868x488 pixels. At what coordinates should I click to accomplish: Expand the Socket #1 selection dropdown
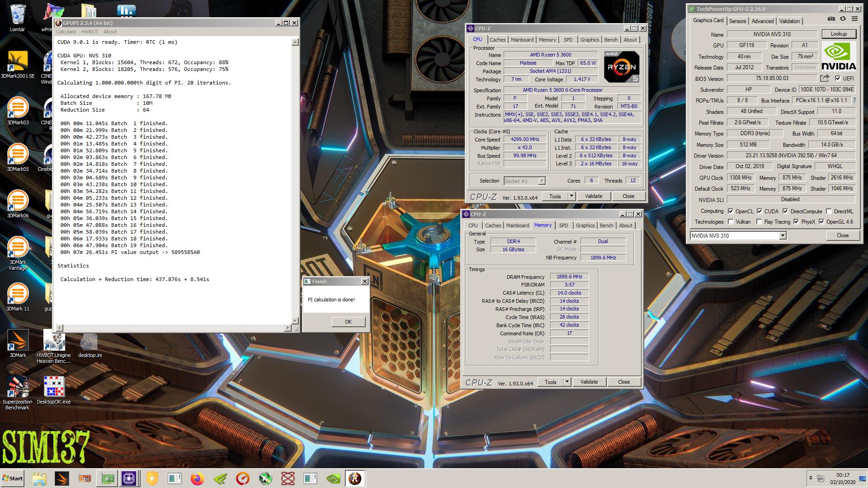coord(541,181)
